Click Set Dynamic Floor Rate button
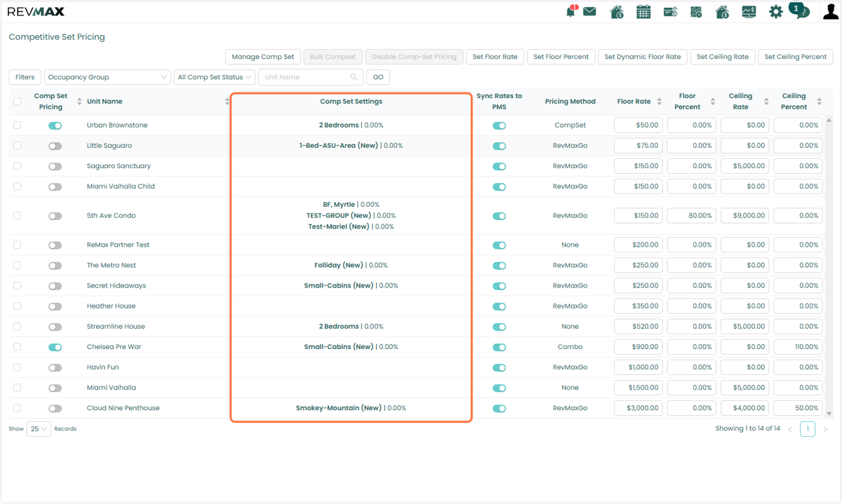 click(x=642, y=57)
